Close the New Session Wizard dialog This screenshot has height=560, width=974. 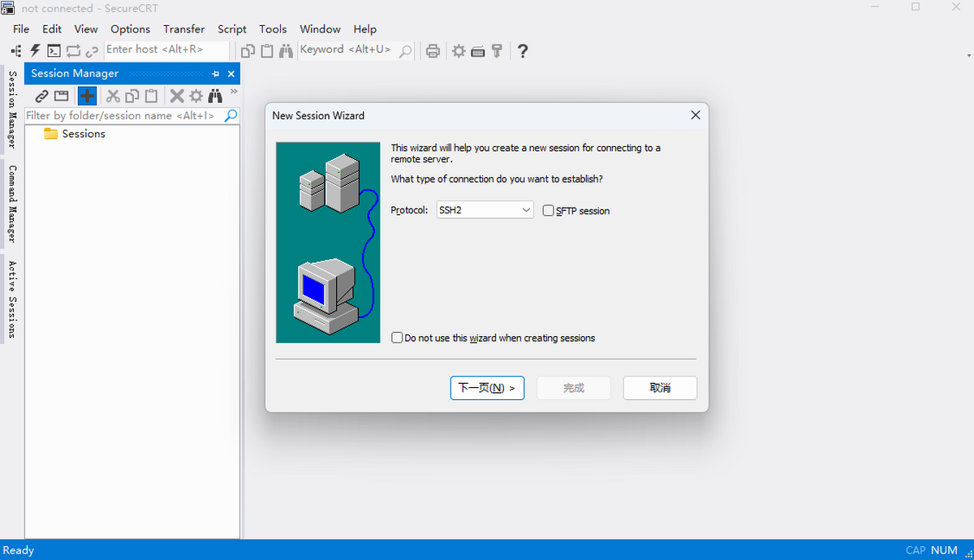tap(696, 115)
